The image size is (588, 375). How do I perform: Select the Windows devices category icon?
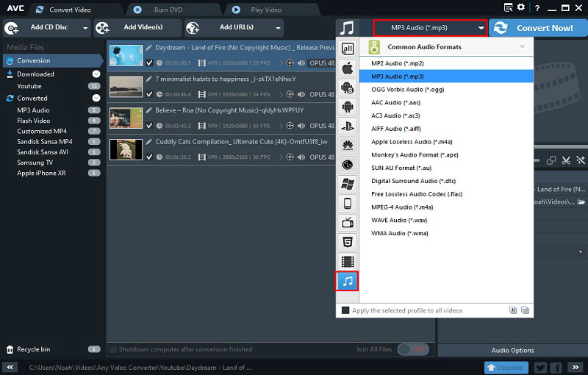(x=348, y=184)
